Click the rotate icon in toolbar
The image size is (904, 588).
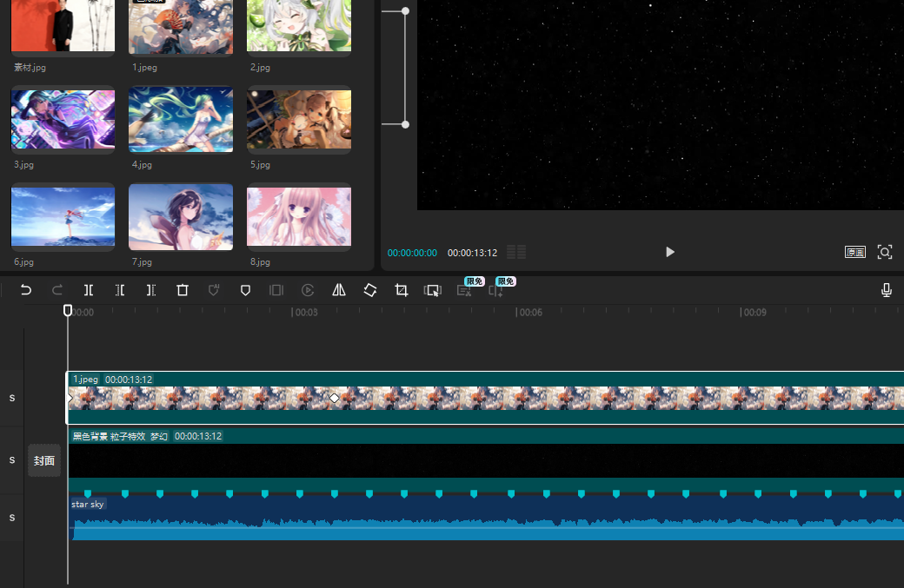[x=370, y=290]
